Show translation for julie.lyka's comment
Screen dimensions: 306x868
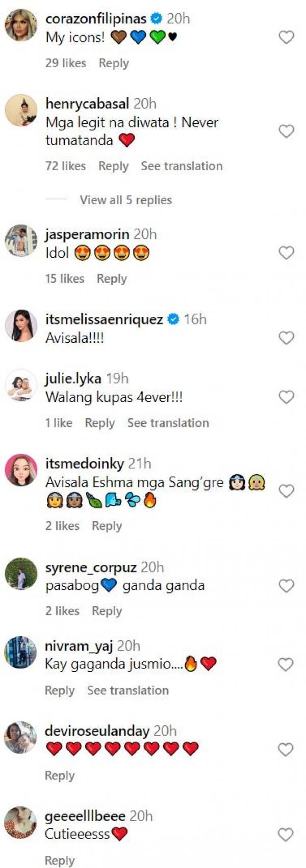168,423
